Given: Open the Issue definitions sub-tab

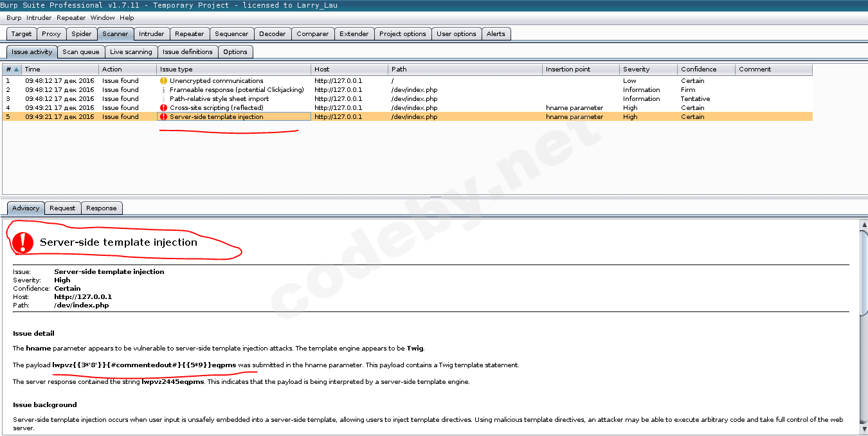Looking at the screenshot, I should (x=188, y=51).
